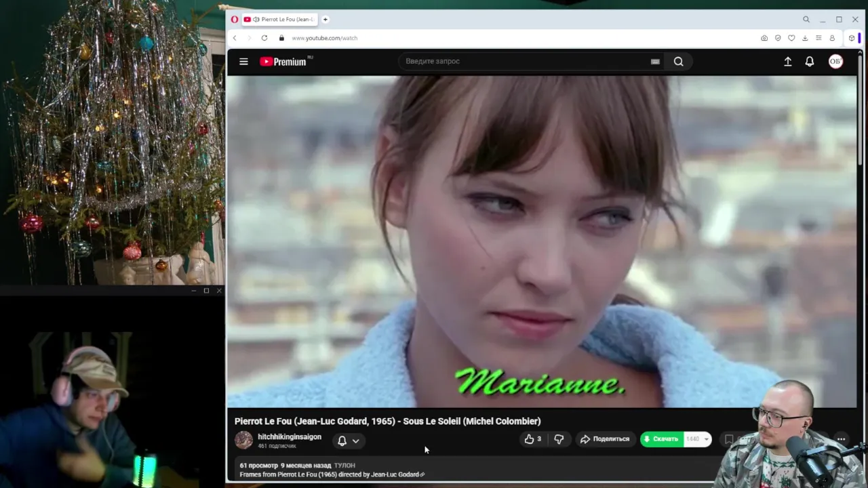The height and width of the screenshot is (488, 868).
Task: Expand the 1440 quality dropdown
Action: tap(698, 439)
